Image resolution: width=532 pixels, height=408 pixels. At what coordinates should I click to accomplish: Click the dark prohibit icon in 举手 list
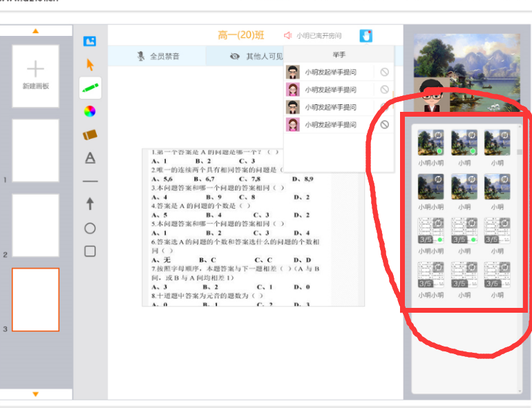tap(384, 124)
